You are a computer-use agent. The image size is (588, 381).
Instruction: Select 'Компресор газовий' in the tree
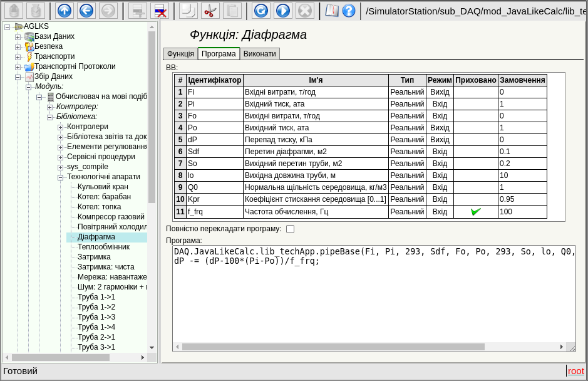111,217
